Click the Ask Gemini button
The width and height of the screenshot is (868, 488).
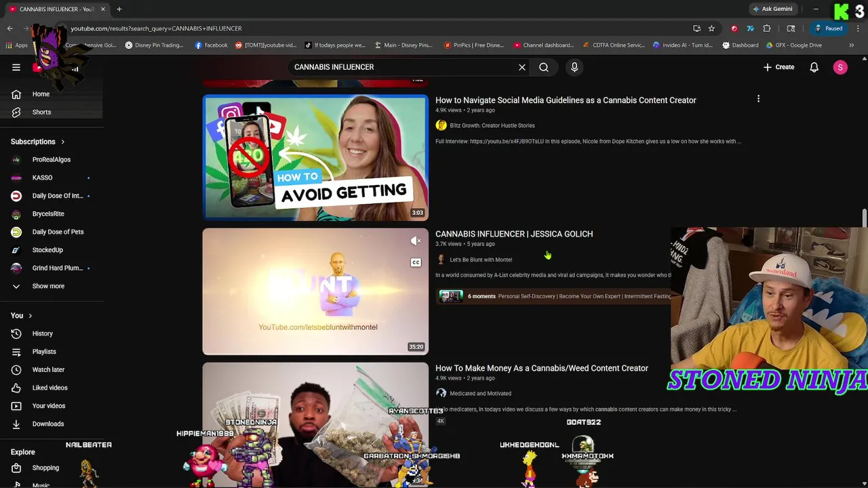(x=772, y=9)
